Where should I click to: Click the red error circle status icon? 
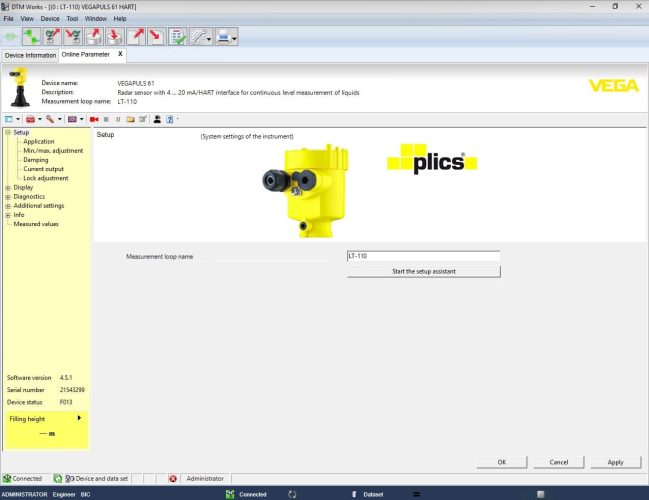point(173,479)
